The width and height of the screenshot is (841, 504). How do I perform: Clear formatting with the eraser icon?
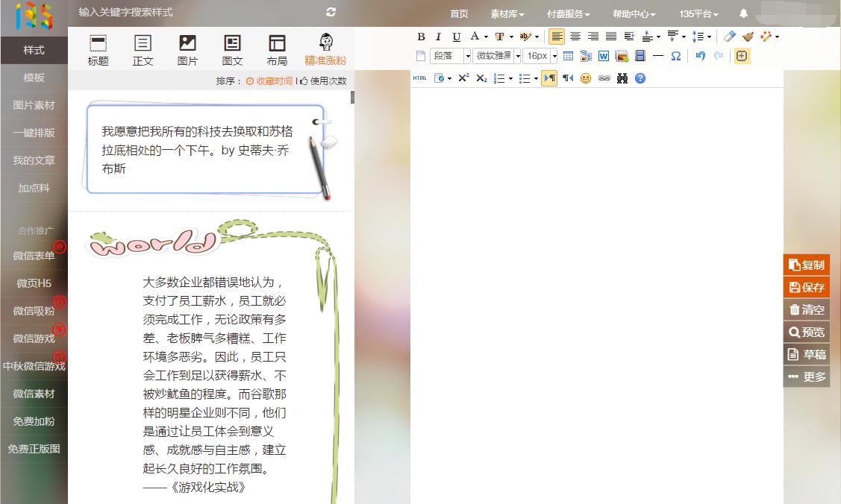(x=729, y=36)
